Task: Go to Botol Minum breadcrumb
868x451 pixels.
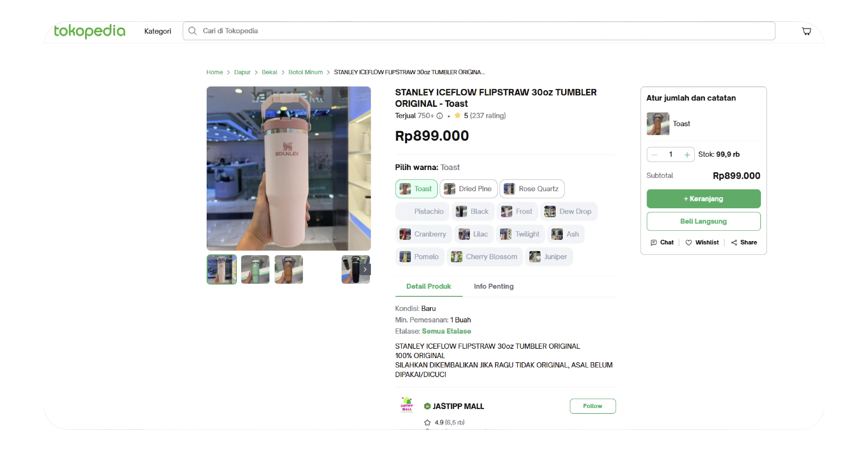Action: pyautogui.click(x=305, y=72)
